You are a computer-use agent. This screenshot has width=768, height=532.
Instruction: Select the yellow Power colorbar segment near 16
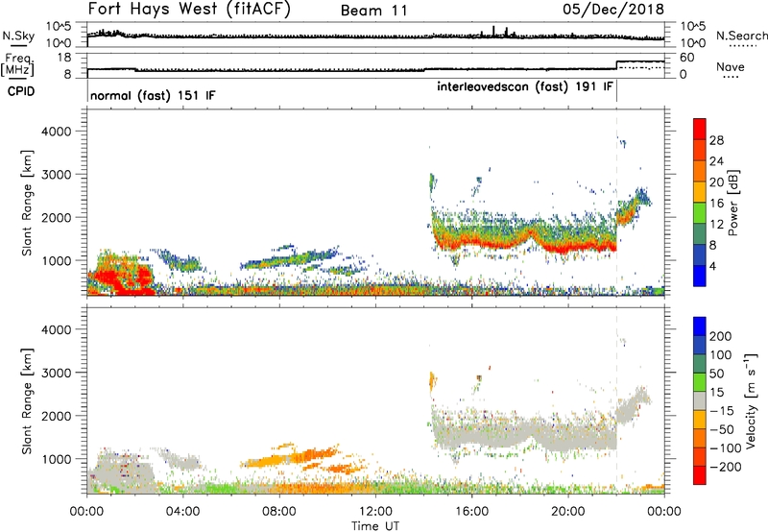(700, 192)
